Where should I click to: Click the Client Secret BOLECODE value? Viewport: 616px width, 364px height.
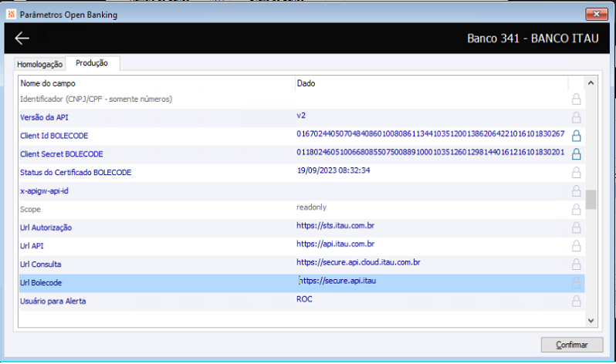pyautogui.click(x=430, y=152)
